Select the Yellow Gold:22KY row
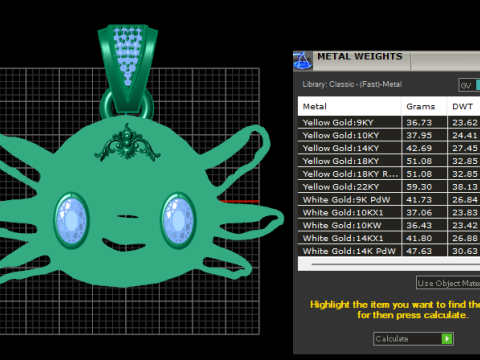This screenshot has height=360, width=480. pyautogui.click(x=389, y=187)
